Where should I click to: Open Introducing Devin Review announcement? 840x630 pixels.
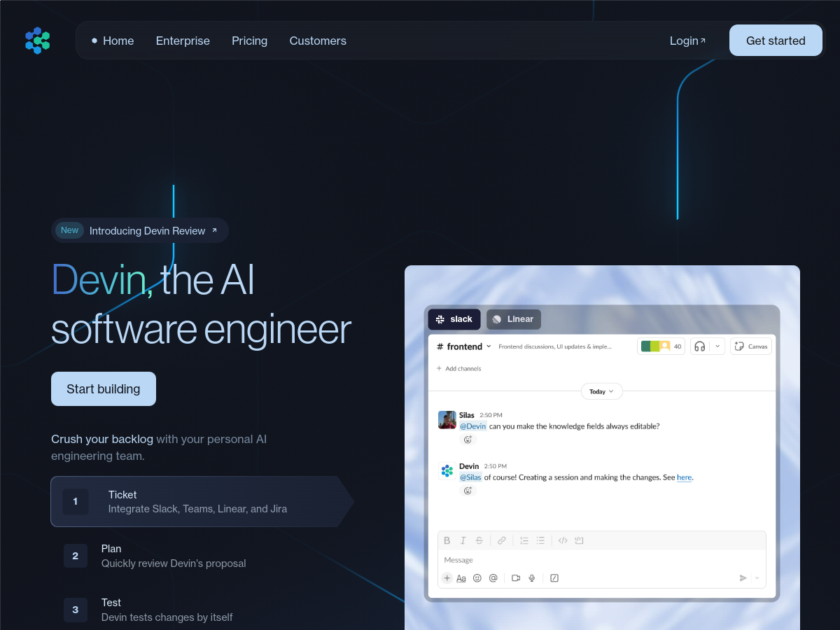pyautogui.click(x=140, y=230)
